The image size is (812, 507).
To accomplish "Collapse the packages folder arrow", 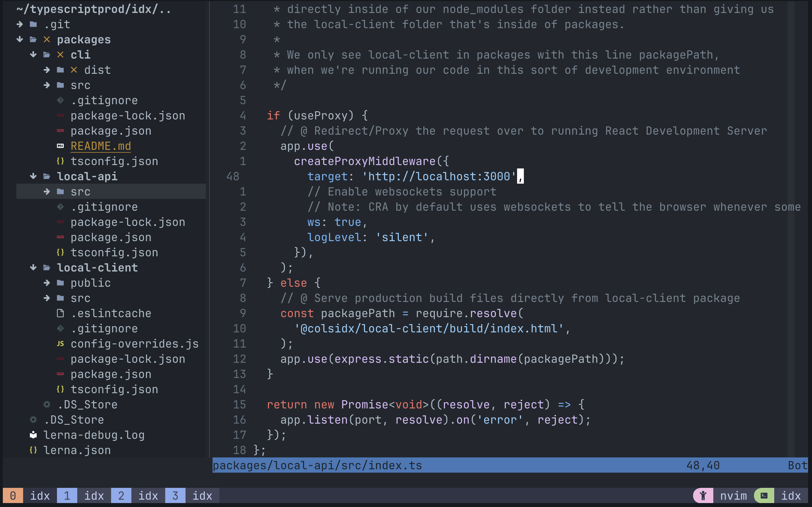I will (x=20, y=39).
